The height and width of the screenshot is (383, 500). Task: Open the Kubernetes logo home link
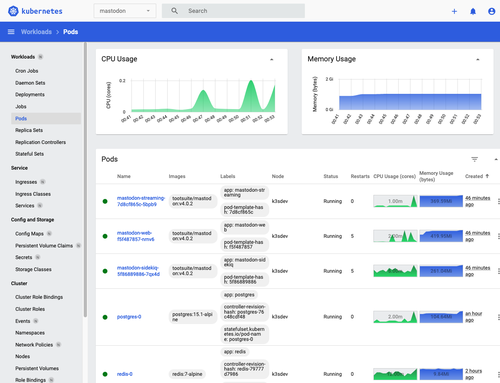point(35,11)
